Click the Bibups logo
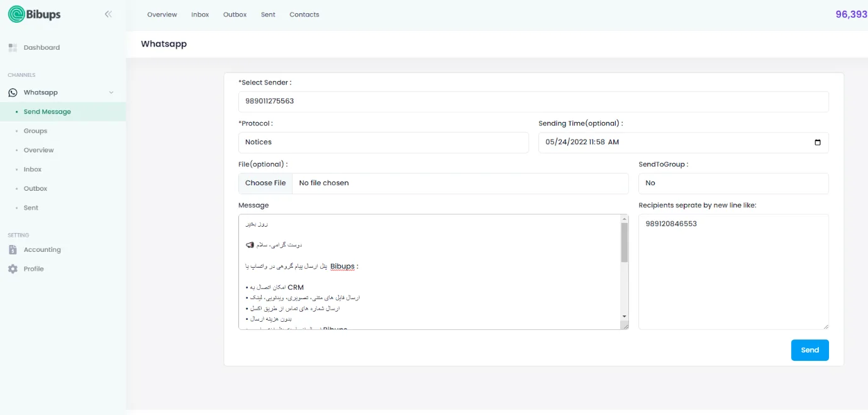The image size is (868, 415). [35, 14]
